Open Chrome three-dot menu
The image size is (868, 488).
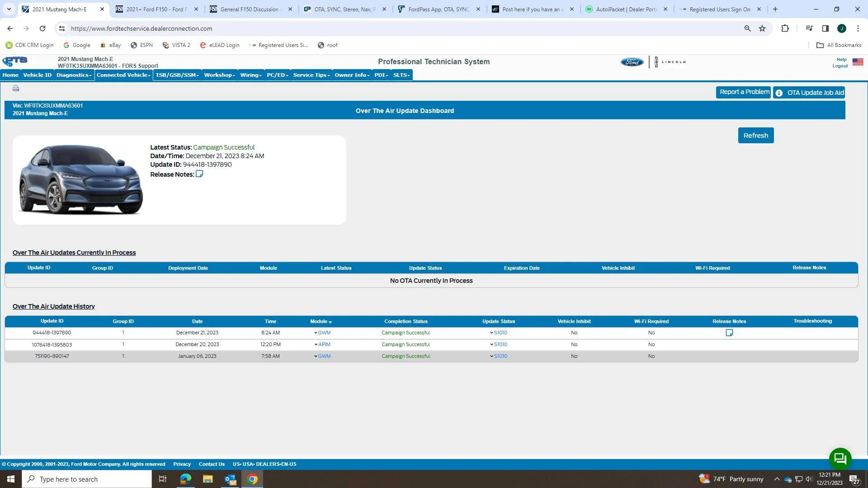858,28
